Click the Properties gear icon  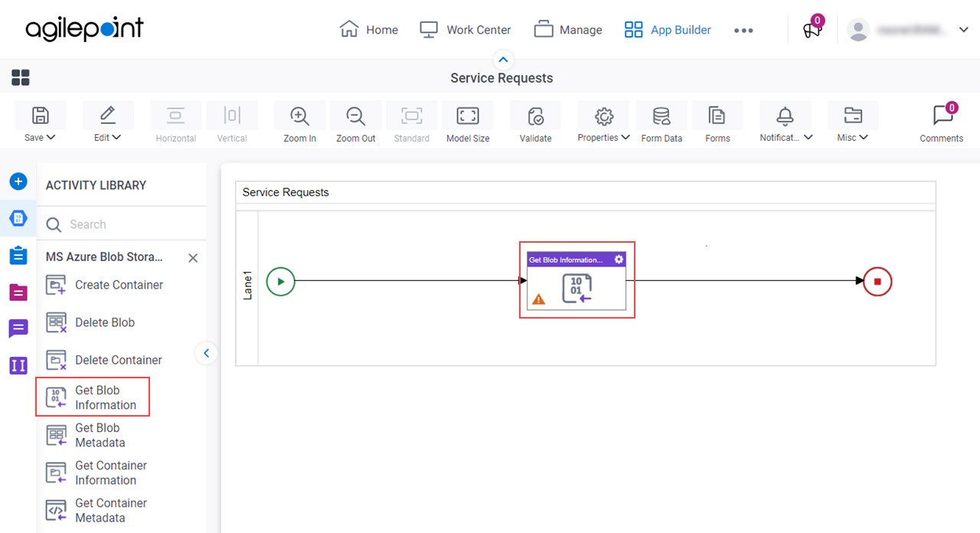(x=604, y=116)
